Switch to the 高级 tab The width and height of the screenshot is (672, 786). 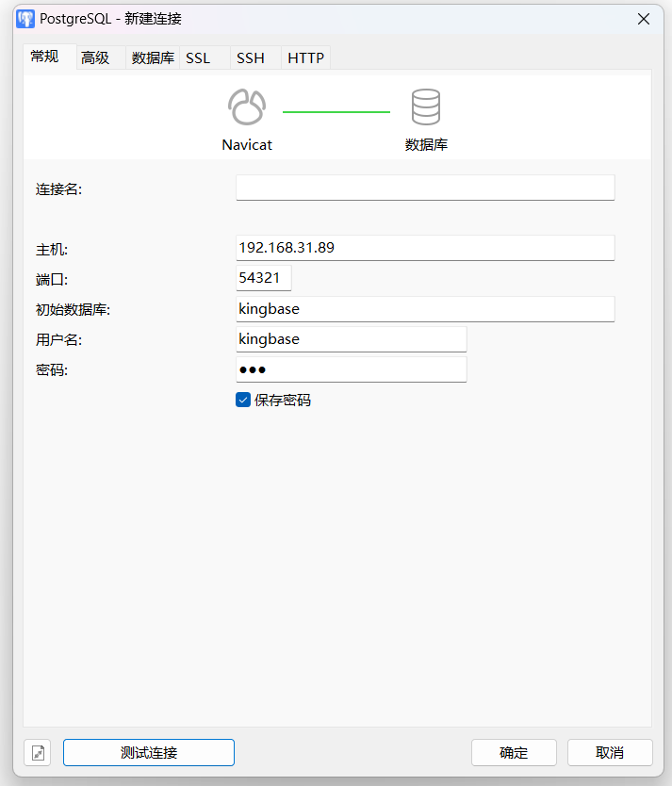(x=95, y=57)
